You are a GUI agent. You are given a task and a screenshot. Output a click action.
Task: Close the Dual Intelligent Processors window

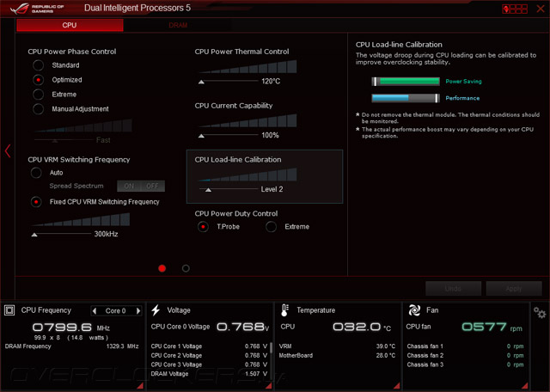point(541,9)
